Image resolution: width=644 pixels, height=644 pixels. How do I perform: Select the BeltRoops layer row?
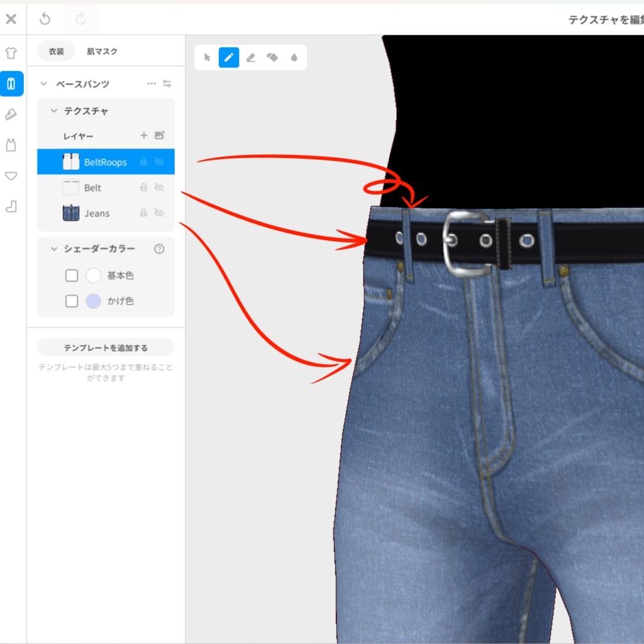click(x=106, y=162)
